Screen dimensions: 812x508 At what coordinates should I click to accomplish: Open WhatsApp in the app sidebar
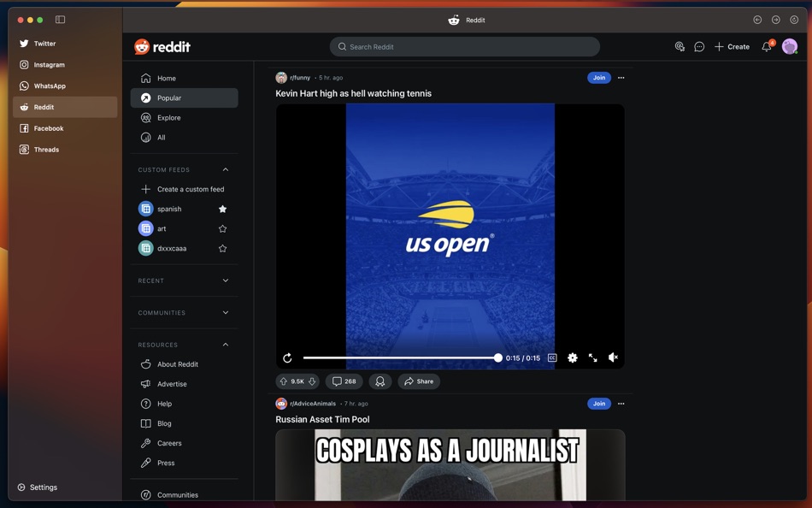[x=65, y=86]
